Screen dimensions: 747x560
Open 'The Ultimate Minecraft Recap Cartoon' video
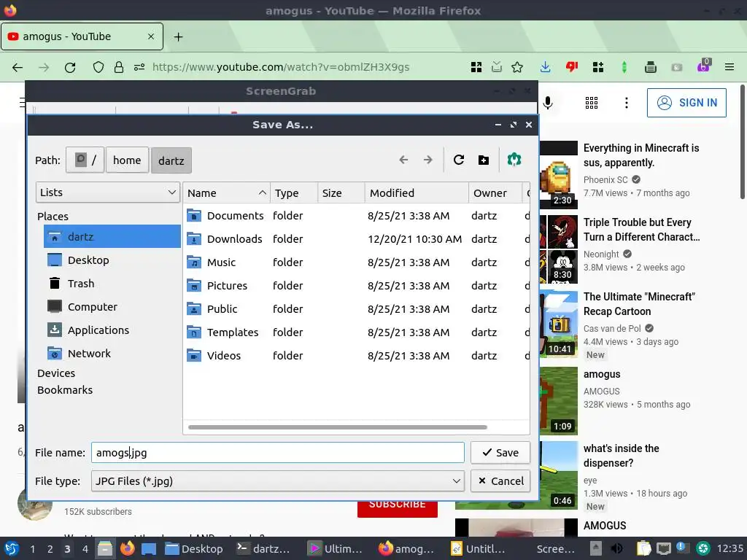click(x=639, y=304)
